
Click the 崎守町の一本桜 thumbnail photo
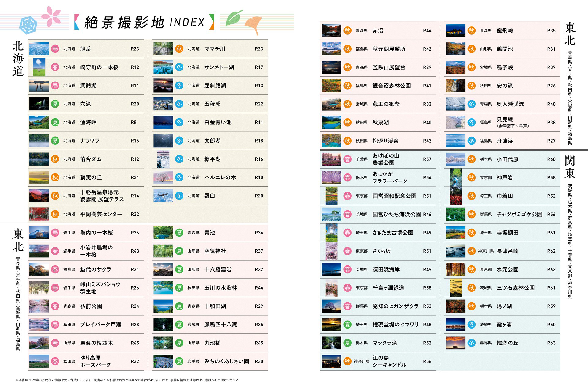(39, 67)
